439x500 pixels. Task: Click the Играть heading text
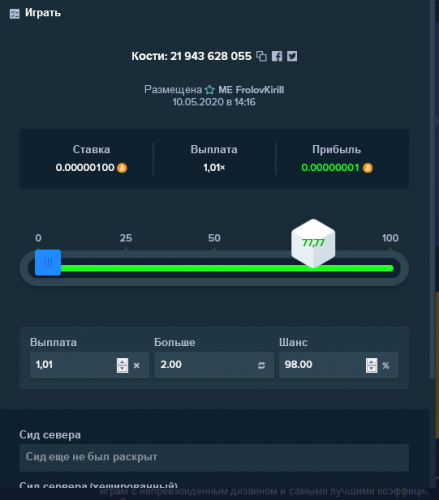pos(43,13)
